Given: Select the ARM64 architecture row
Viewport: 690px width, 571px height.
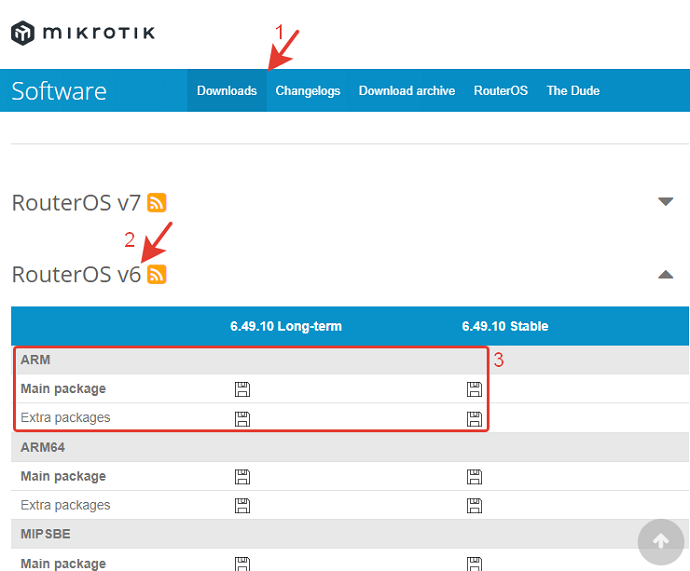Looking at the screenshot, I should point(350,447).
